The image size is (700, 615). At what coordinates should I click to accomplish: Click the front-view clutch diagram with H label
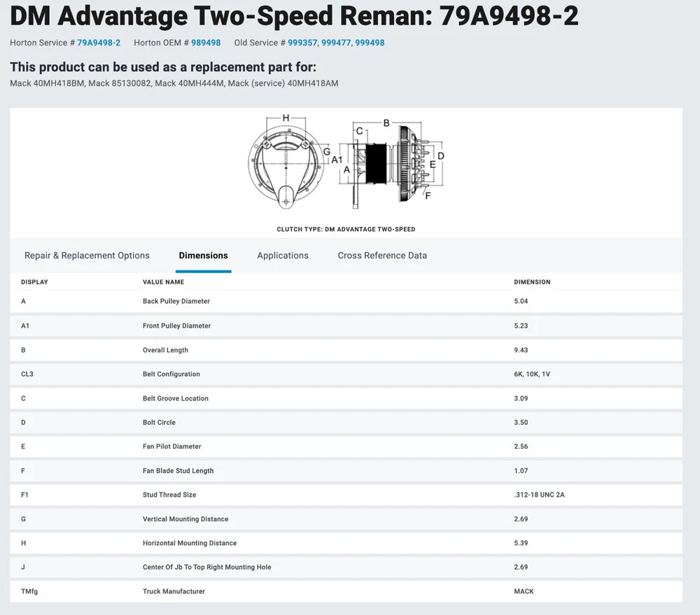coord(286,161)
